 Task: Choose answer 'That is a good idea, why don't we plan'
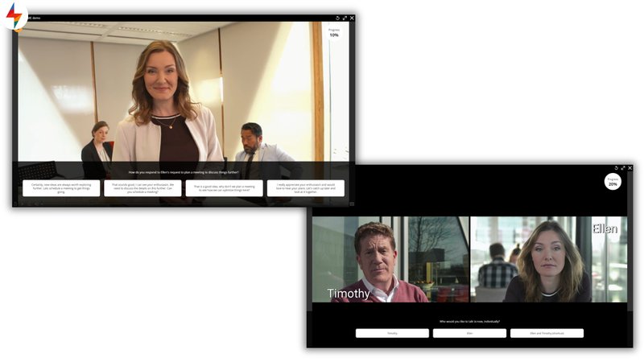[x=225, y=188]
